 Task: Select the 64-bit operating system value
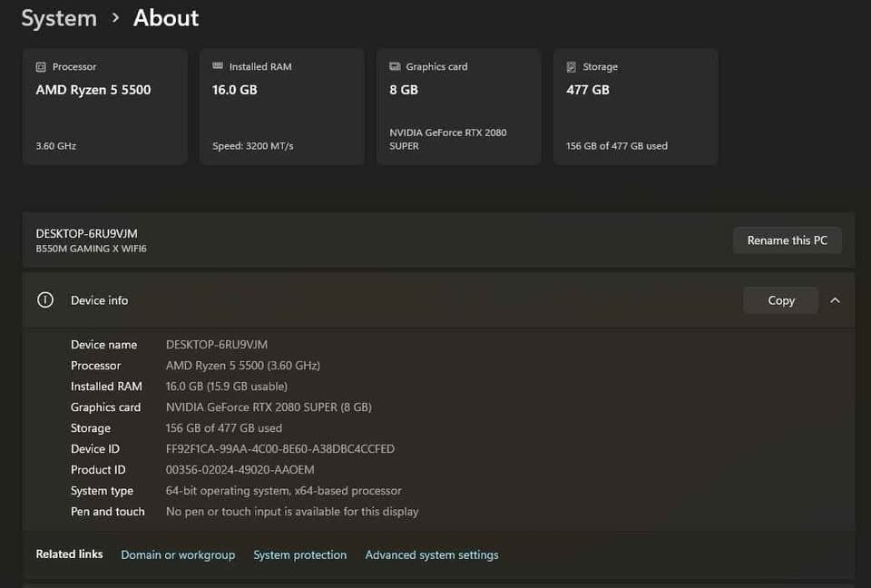click(283, 491)
